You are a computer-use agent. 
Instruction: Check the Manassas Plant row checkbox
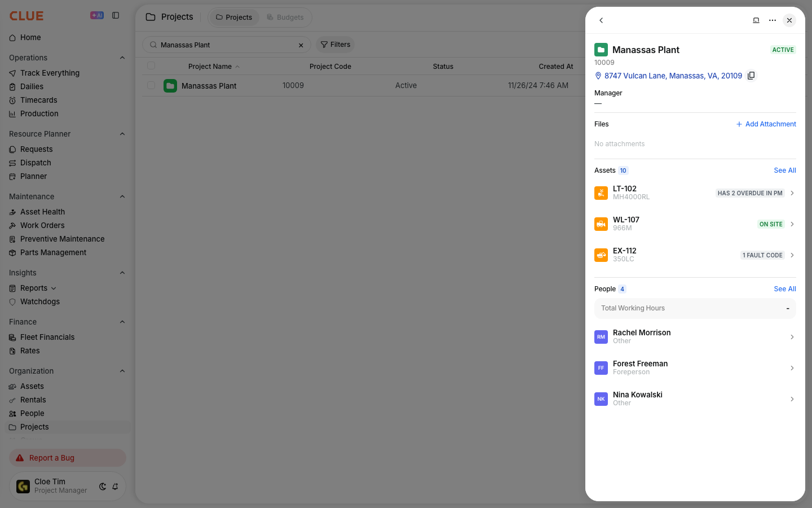(x=151, y=85)
